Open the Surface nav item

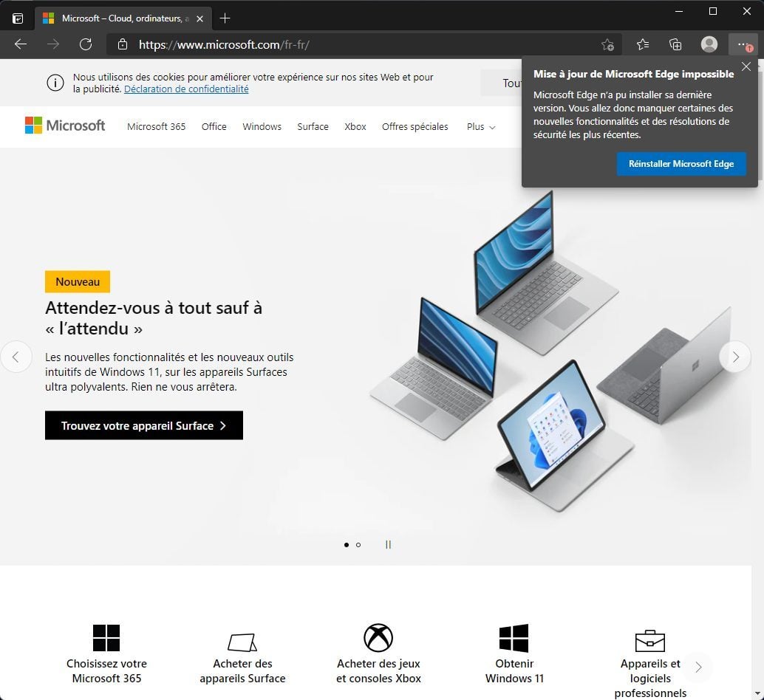click(x=313, y=126)
